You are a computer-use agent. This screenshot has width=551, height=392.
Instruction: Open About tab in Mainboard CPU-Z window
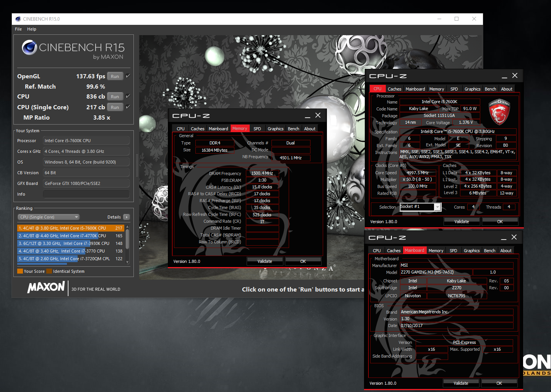[x=506, y=251]
